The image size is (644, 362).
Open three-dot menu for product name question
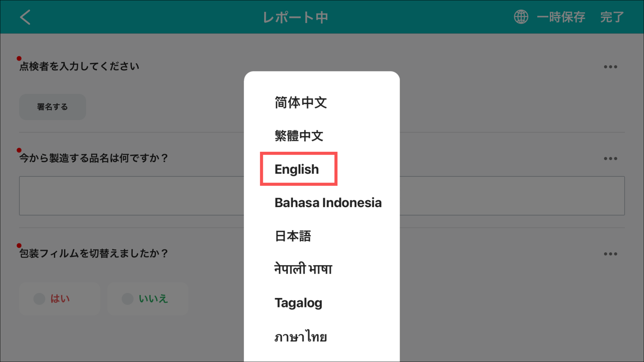point(610,158)
